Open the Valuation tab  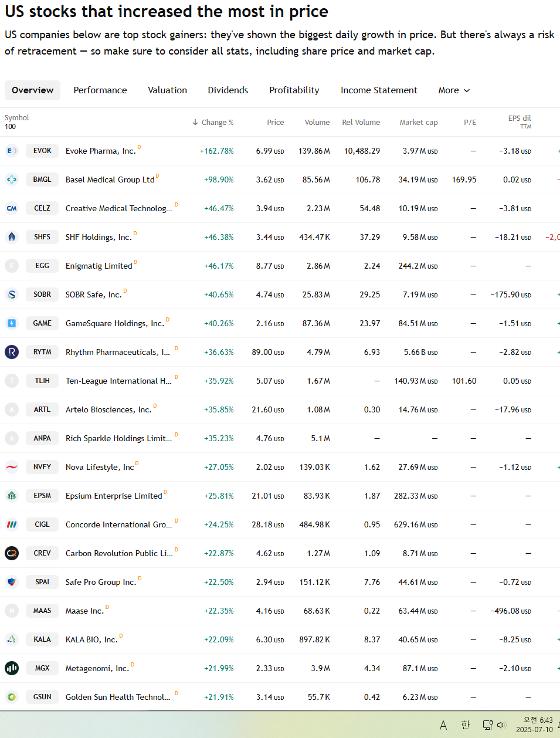[168, 90]
